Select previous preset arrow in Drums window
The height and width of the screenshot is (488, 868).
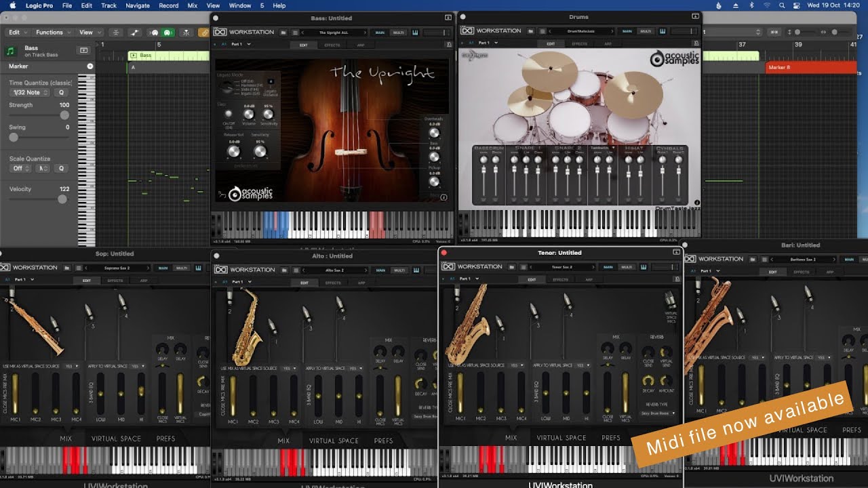coord(550,31)
